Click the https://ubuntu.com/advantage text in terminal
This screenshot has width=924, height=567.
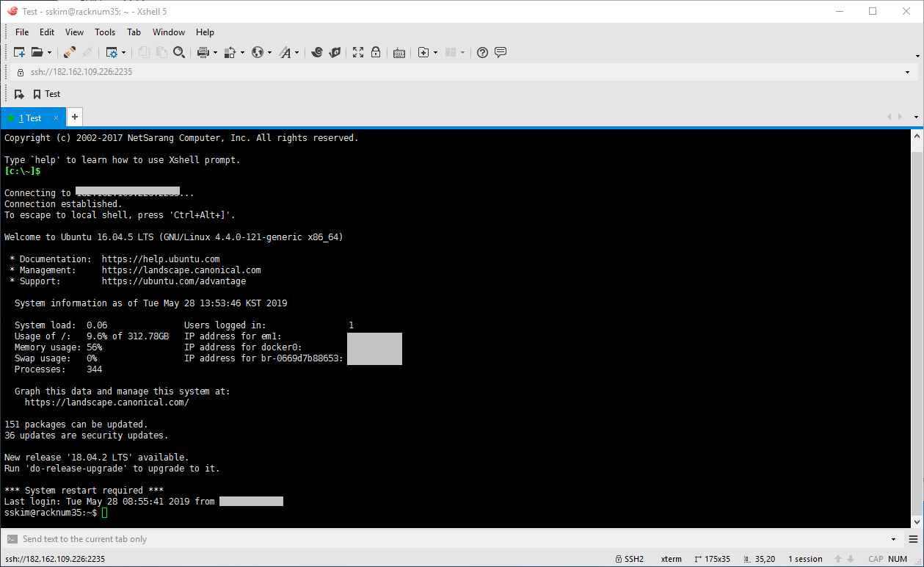[x=174, y=281]
